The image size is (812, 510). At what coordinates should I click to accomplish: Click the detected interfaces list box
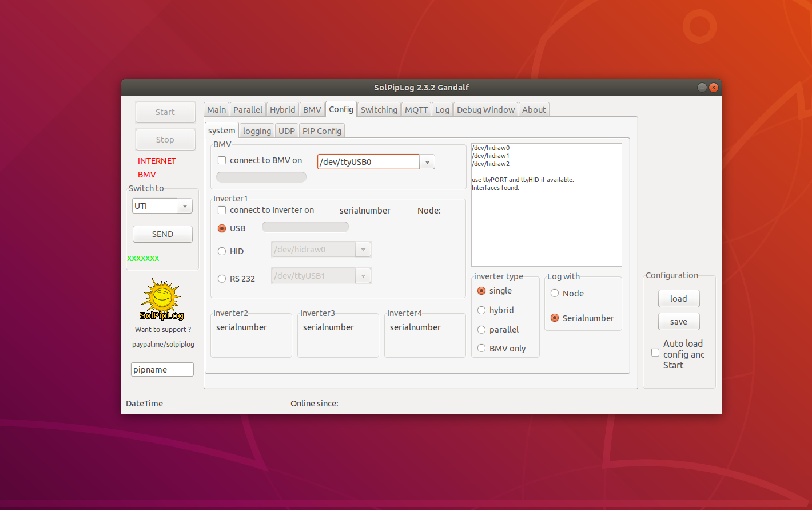(x=547, y=205)
